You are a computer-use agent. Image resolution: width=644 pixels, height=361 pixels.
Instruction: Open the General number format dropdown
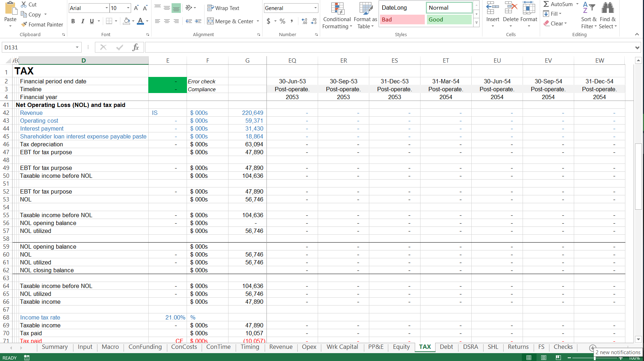coord(315,8)
